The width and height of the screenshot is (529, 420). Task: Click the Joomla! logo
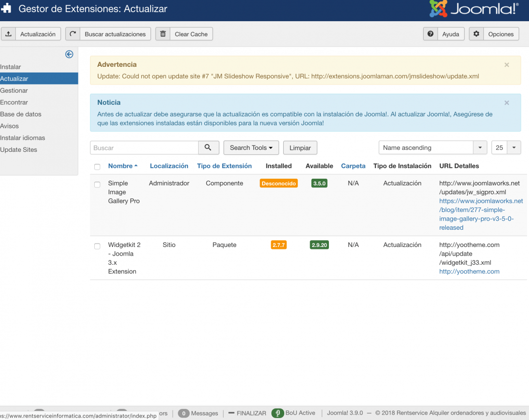pyautogui.click(x=474, y=9)
